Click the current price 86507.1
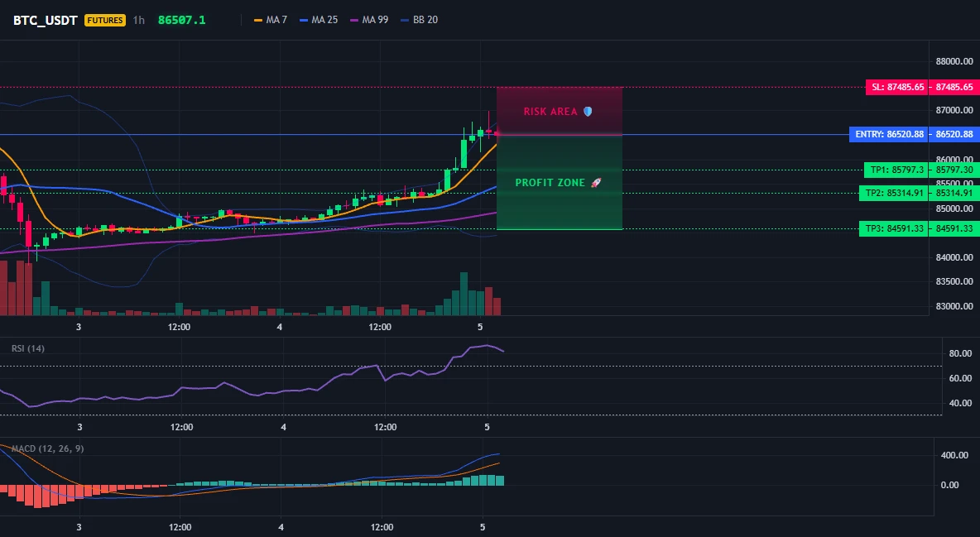Screen dimensions: 980x537 182,20
